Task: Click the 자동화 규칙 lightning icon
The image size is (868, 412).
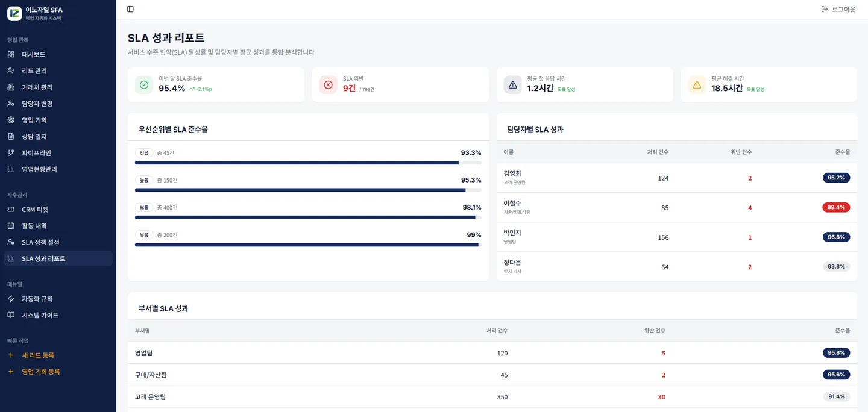Action: (x=11, y=299)
